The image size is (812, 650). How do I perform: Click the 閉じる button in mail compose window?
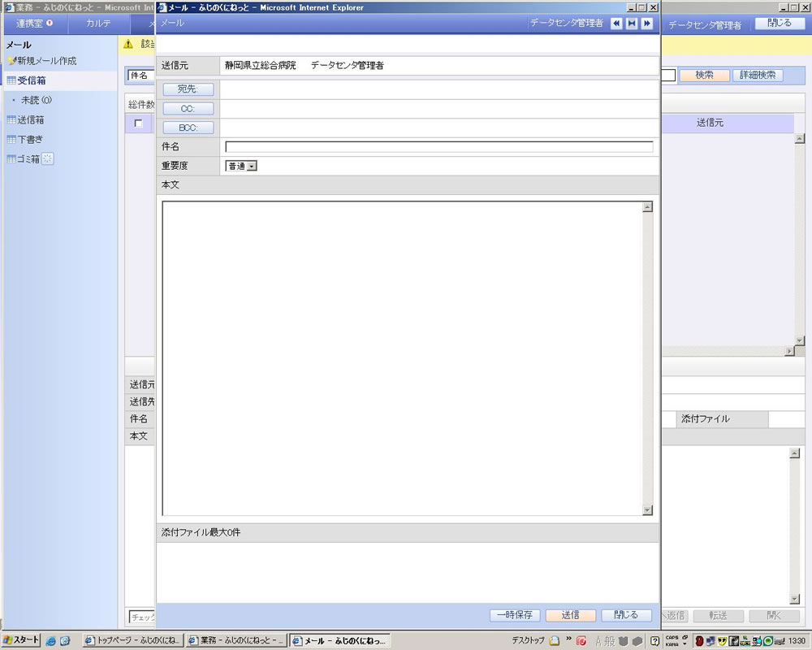(627, 615)
